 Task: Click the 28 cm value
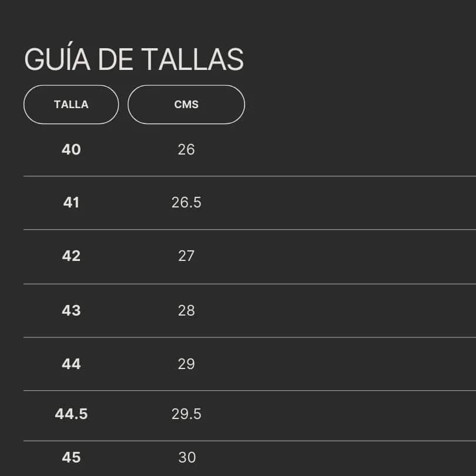(x=186, y=310)
